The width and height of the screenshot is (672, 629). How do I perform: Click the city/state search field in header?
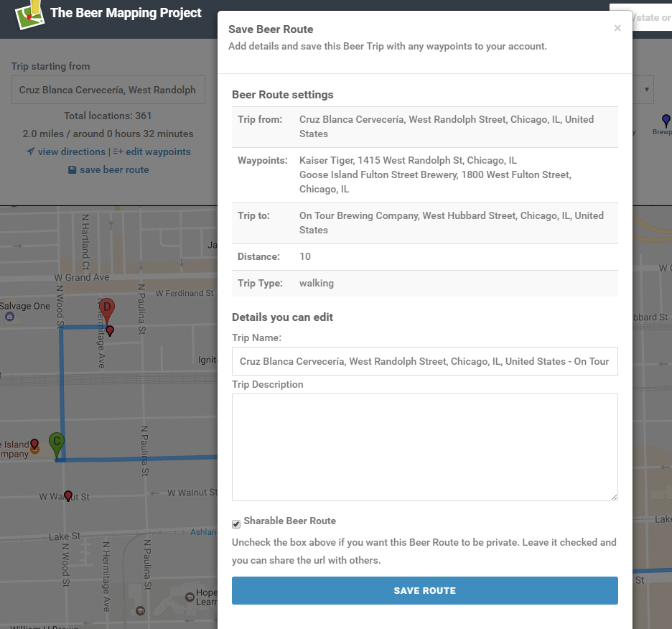(x=641, y=17)
